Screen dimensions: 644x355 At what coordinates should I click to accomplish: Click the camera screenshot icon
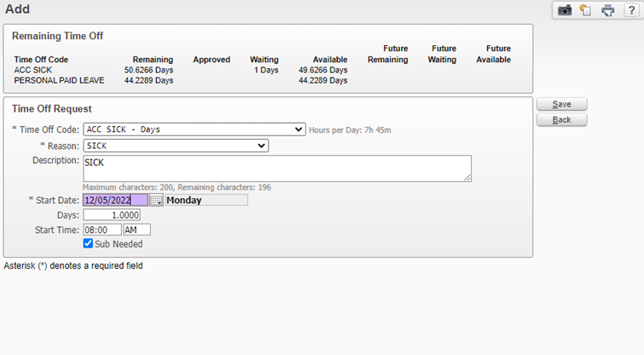[x=565, y=10]
